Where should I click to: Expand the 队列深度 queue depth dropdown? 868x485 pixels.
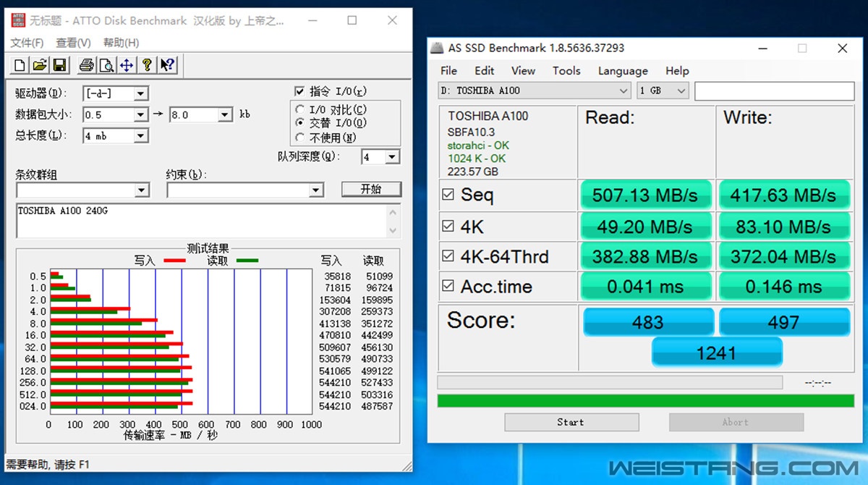coord(392,157)
